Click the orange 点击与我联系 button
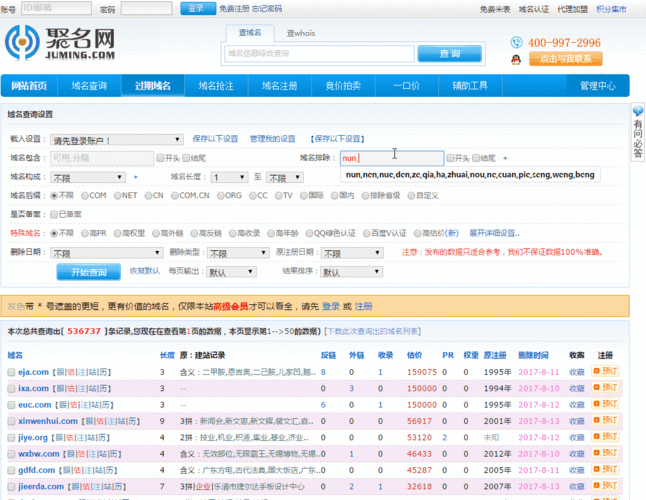 click(565, 59)
